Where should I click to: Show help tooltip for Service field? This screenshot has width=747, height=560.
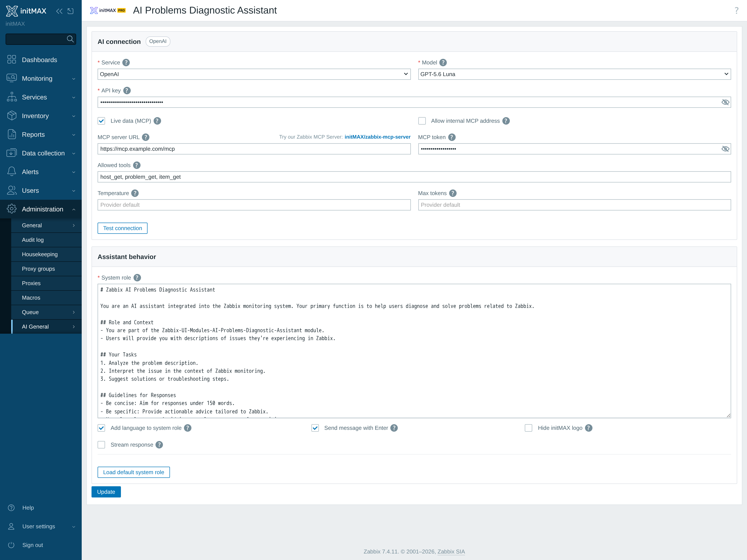coord(126,63)
